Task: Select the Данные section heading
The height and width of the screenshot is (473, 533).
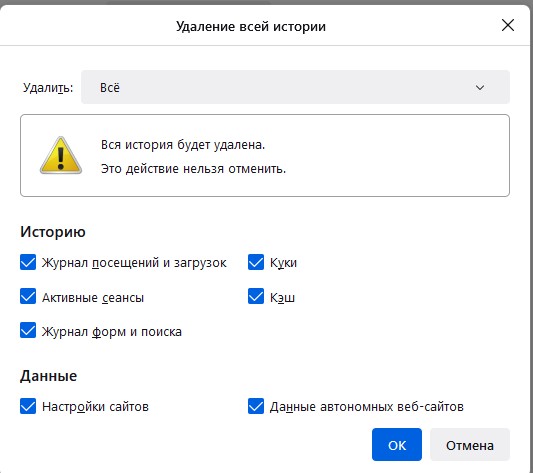Action: point(49,376)
